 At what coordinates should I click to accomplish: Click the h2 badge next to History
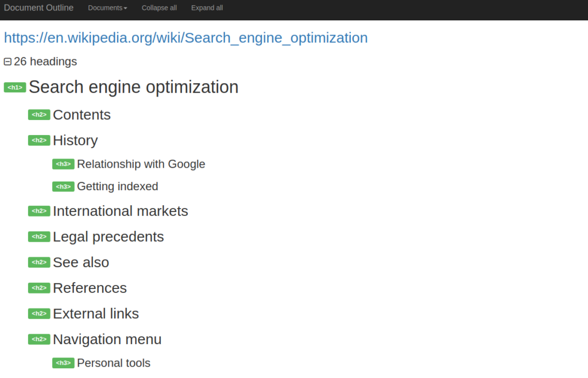pyautogui.click(x=39, y=140)
